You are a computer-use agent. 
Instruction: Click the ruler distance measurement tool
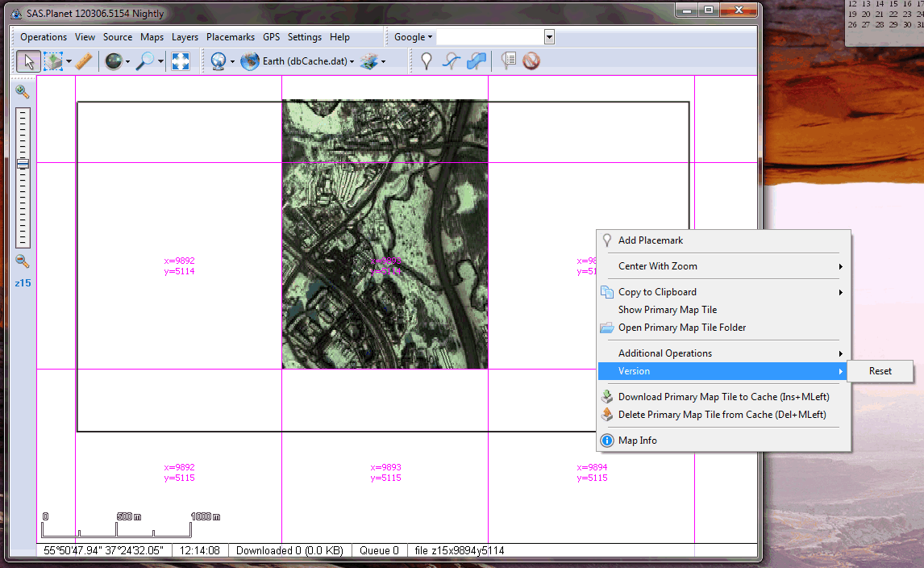tap(83, 61)
